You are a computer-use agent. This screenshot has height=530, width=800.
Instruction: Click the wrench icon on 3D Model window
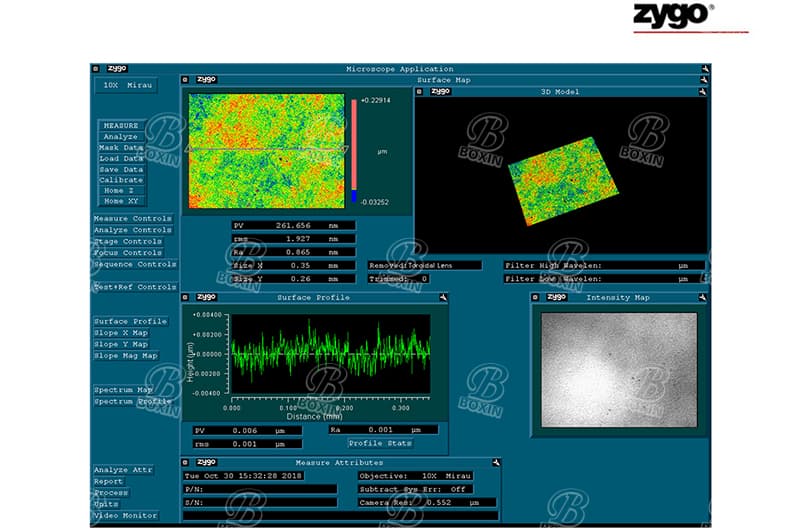coord(702,91)
